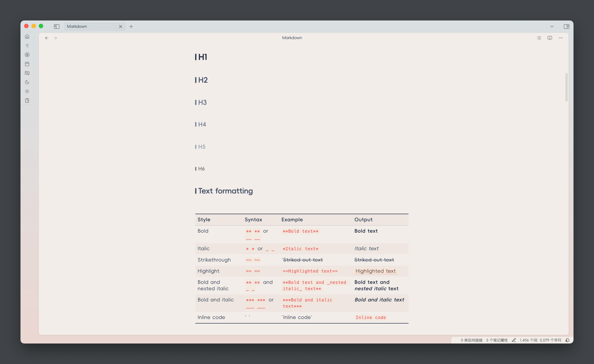The width and height of the screenshot is (594, 364).
Task: Click the Example column header
Action: [x=292, y=220]
